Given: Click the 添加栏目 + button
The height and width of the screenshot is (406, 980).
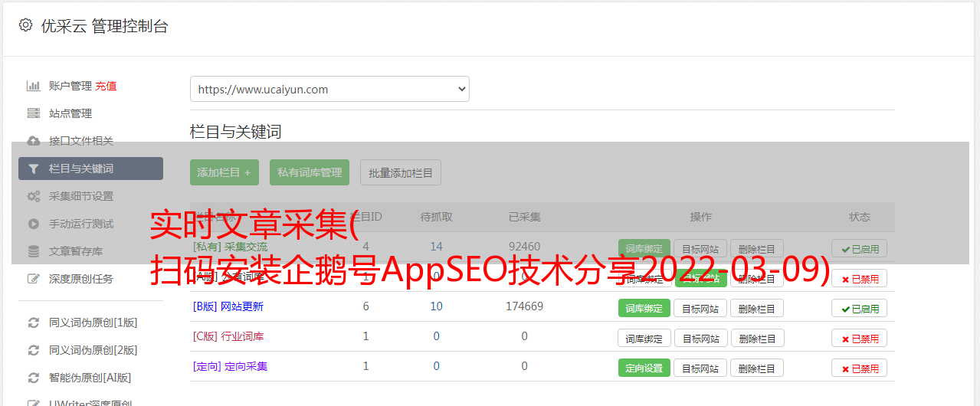Looking at the screenshot, I should coord(225,172).
